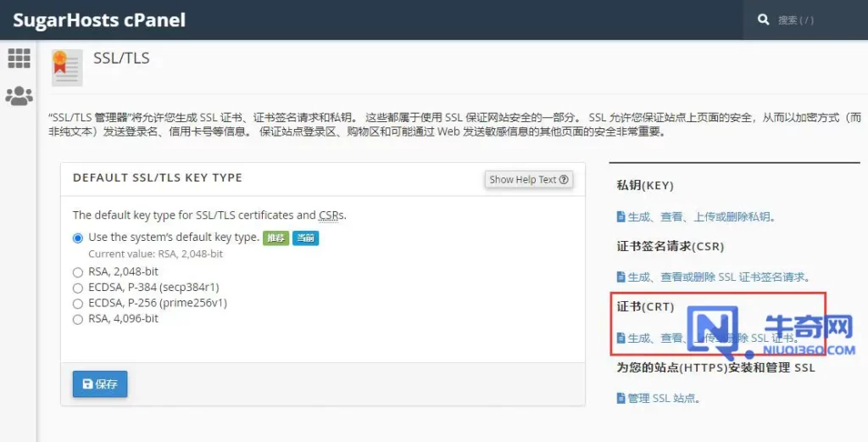Click the SugarHosts cPanel logo
This screenshot has height=442, width=868.
click(99, 20)
